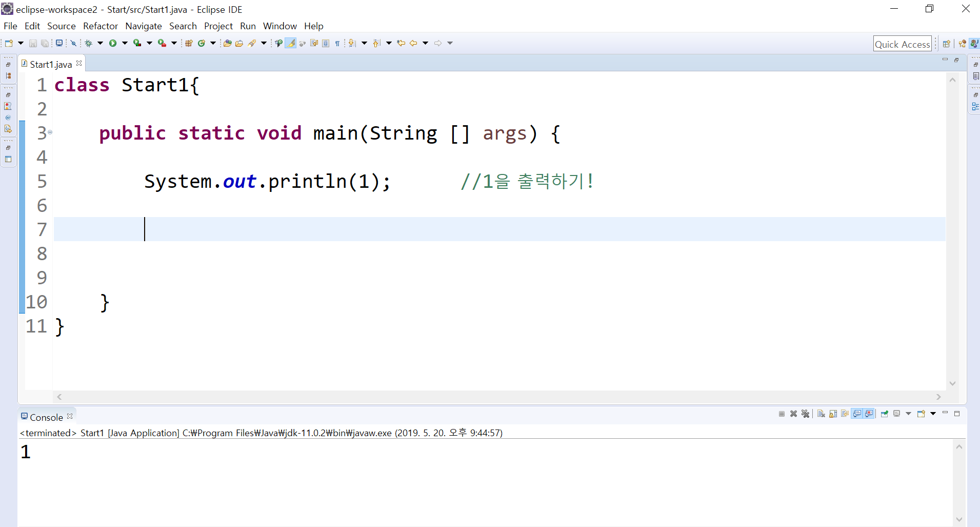Image resolution: width=980 pixels, height=527 pixels.
Task: Click Terminate icon in Console toolbar
Action: (x=782, y=414)
